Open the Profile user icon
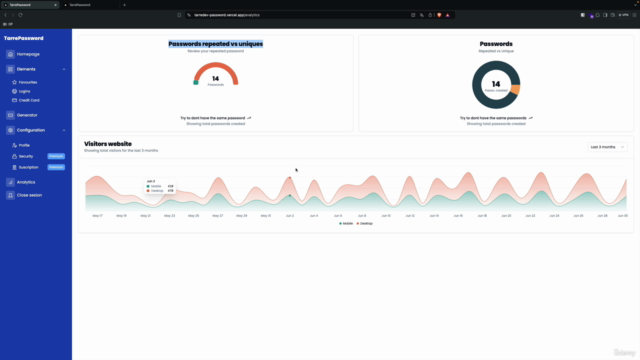 tap(14, 145)
